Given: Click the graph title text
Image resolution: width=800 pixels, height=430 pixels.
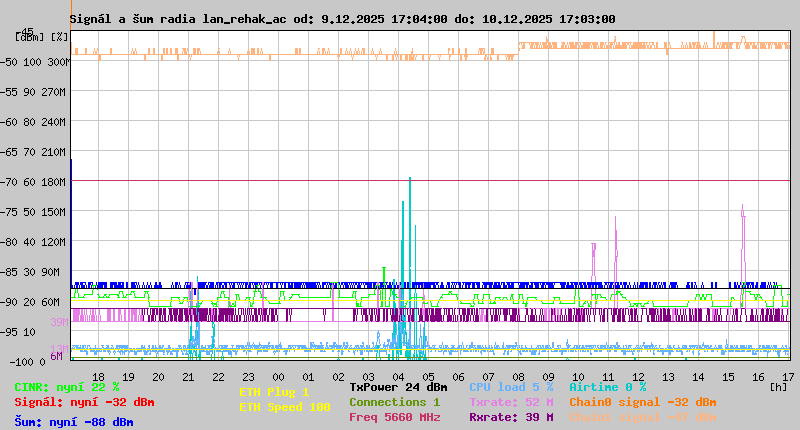Looking at the screenshot, I should (342, 19).
